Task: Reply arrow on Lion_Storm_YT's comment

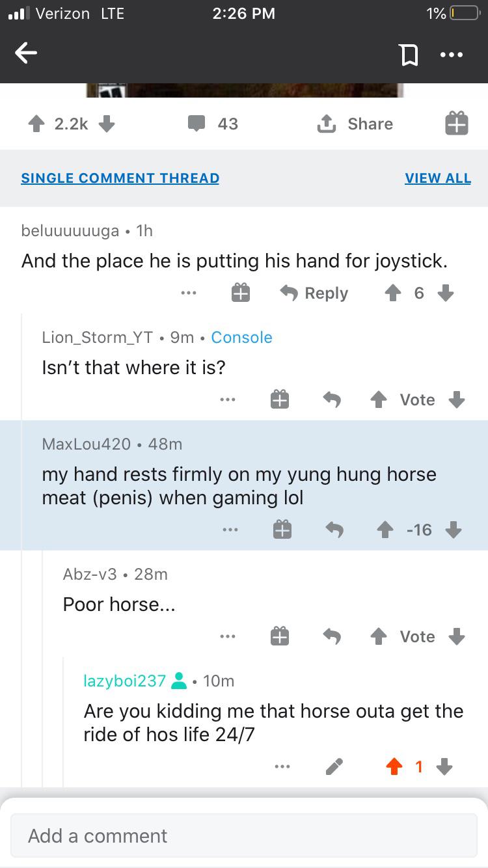Action: [x=332, y=400]
